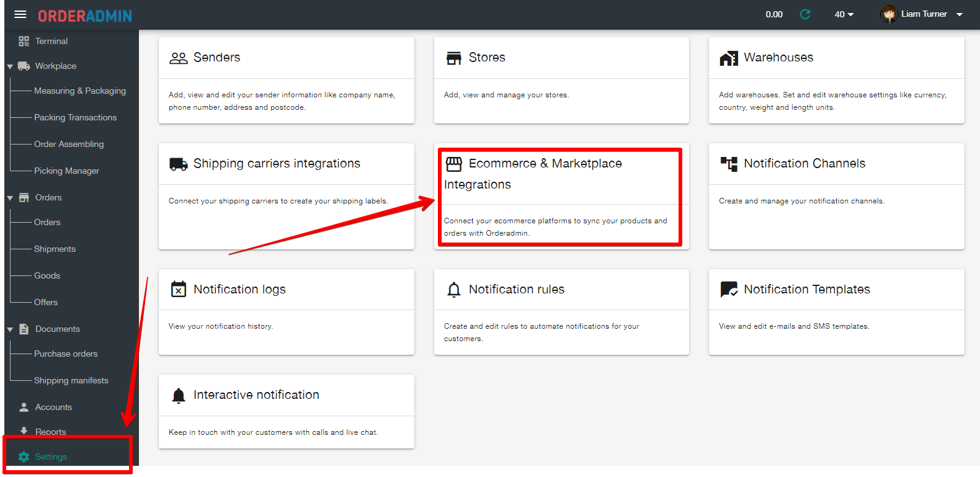This screenshot has height=477, width=980.
Task: Click the Workplace menu label
Action: (56, 66)
